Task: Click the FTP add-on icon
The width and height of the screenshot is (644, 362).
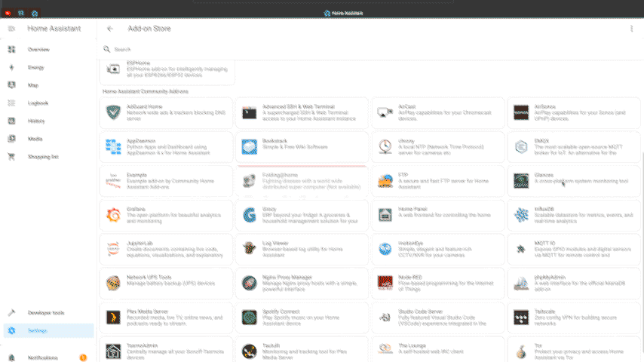Action: tap(385, 181)
